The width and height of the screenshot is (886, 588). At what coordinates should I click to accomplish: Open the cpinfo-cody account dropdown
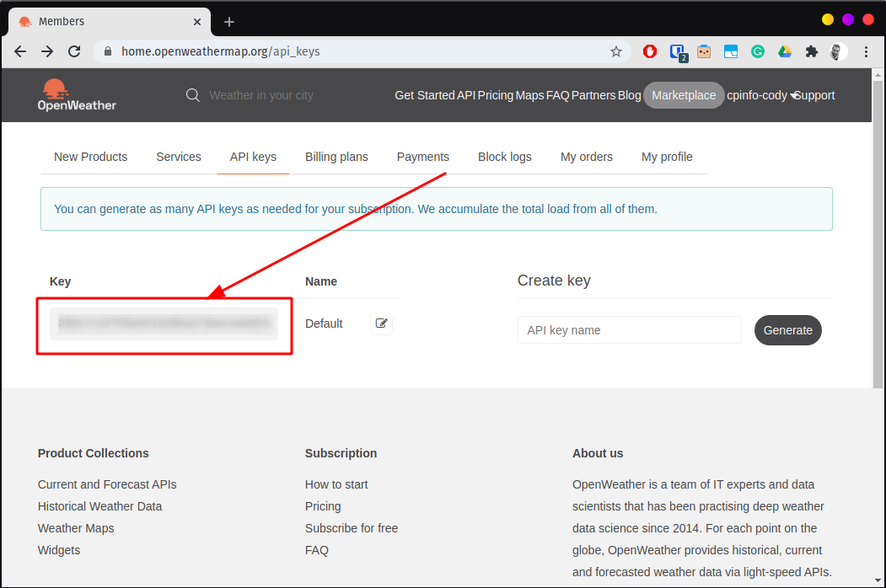tap(757, 95)
